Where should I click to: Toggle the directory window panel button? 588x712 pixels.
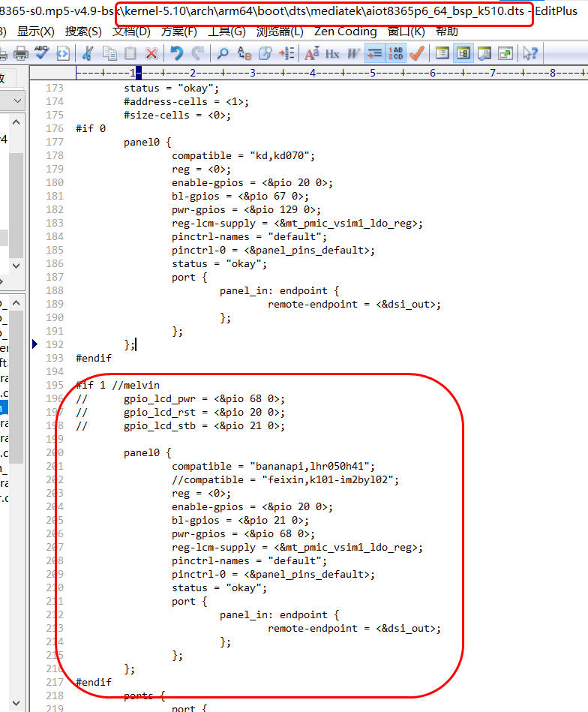point(463,53)
